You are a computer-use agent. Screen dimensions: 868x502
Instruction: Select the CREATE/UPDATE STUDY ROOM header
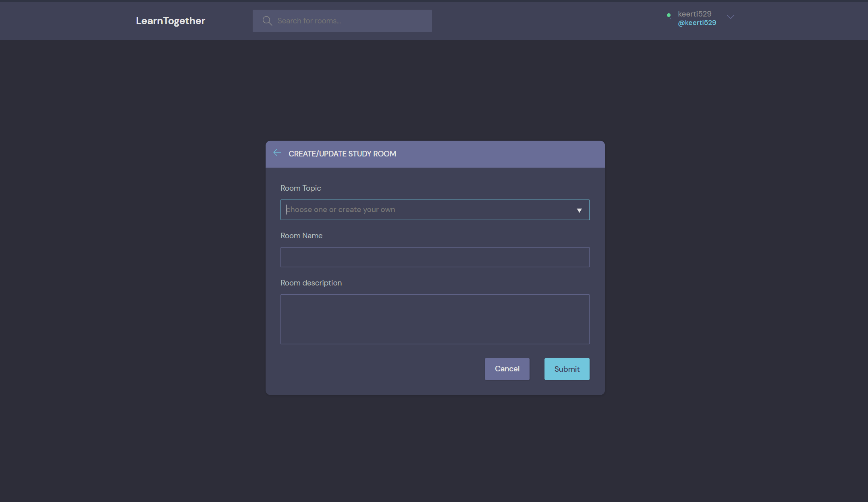coord(343,154)
